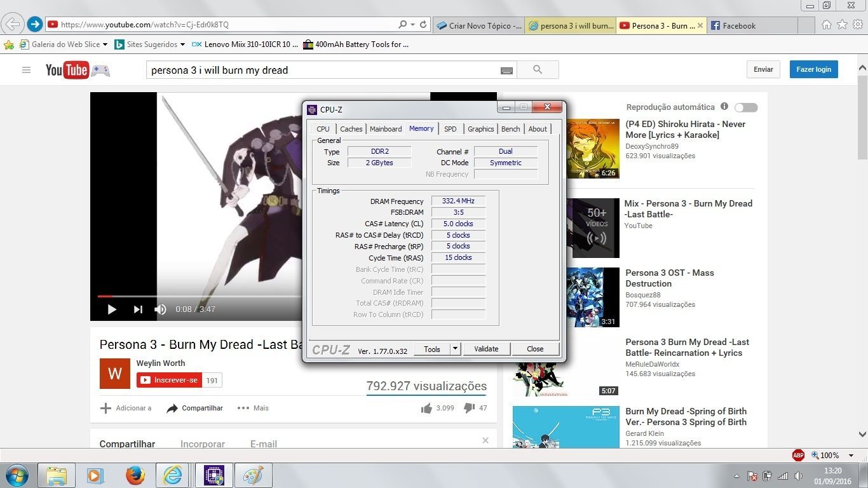Open Firefox on taskbar
Image resolution: width=868 pixels, height=488 pixels.
click(135, 475)
